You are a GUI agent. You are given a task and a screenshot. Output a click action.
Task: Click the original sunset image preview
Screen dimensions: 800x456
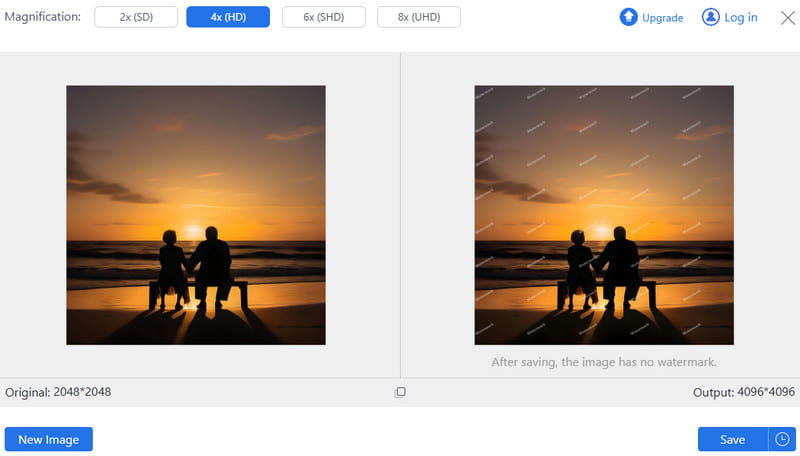[196, 215]
